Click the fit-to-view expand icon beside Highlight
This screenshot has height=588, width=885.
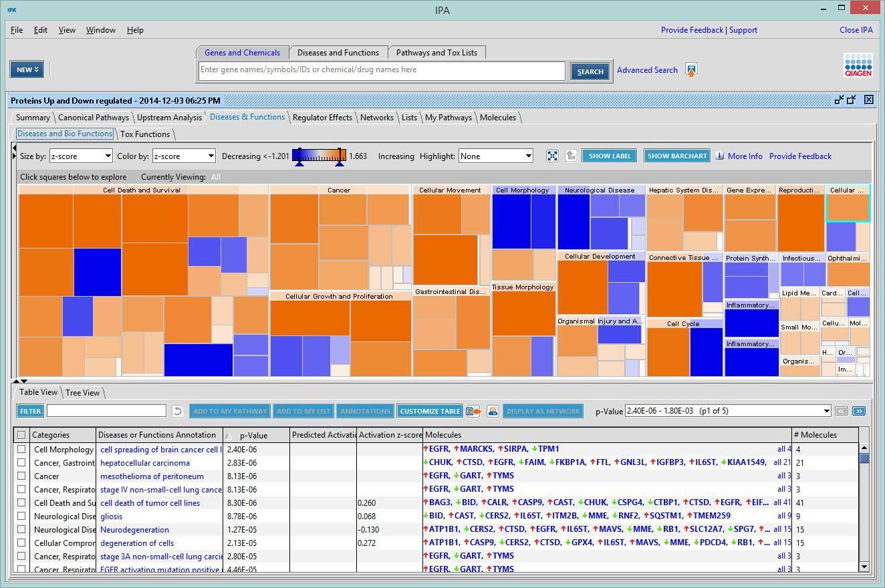coord(552,156)
